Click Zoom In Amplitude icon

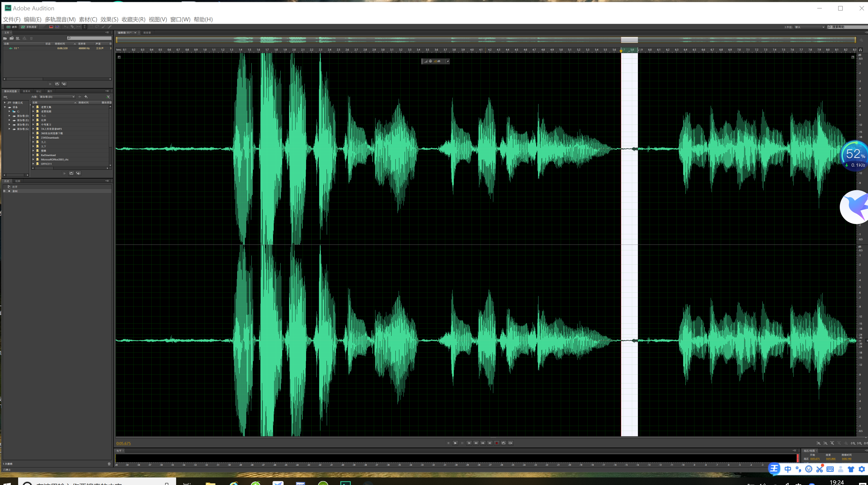pos(818,443)
